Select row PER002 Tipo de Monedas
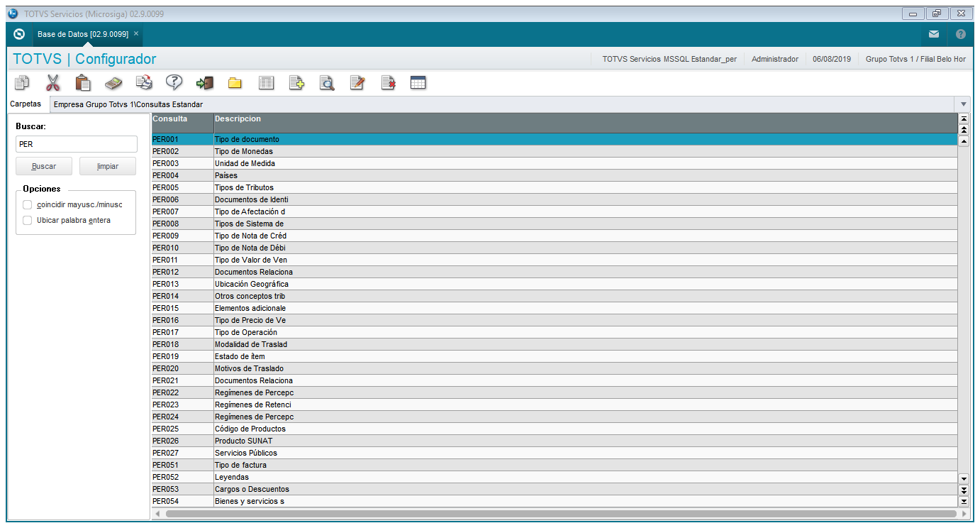 pos(555,151)
